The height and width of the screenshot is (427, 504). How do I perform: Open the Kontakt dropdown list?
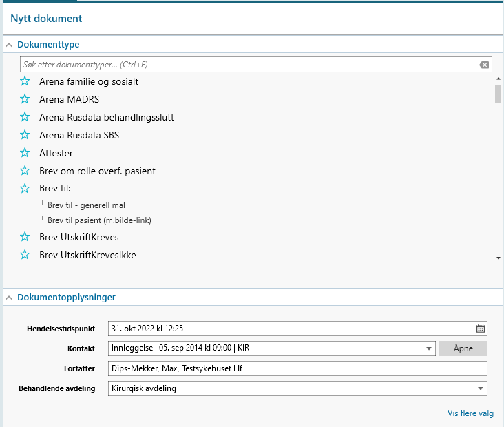tap(429, 348)
